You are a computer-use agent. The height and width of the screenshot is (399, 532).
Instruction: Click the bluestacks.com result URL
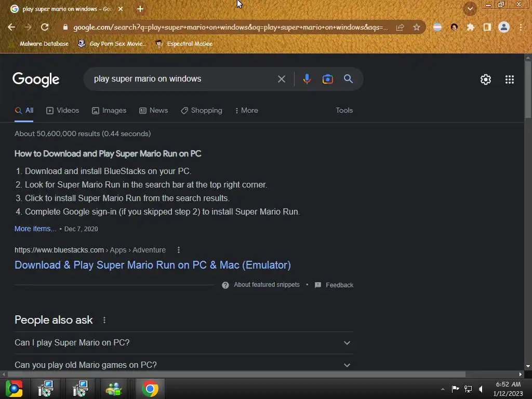(x=90, y=250)
